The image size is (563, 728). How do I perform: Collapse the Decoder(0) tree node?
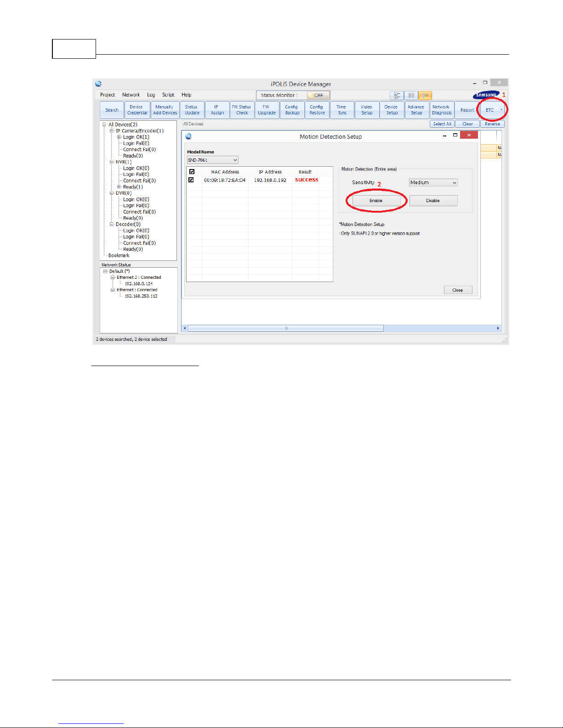[112, 225]
